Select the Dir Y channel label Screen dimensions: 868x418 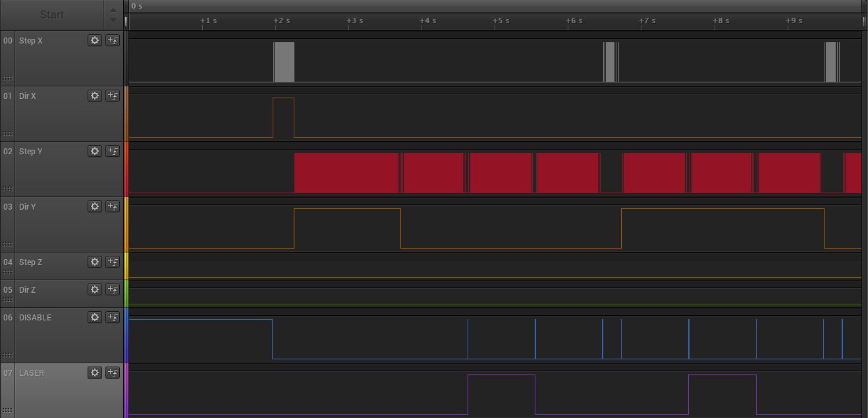click(28, 207)
